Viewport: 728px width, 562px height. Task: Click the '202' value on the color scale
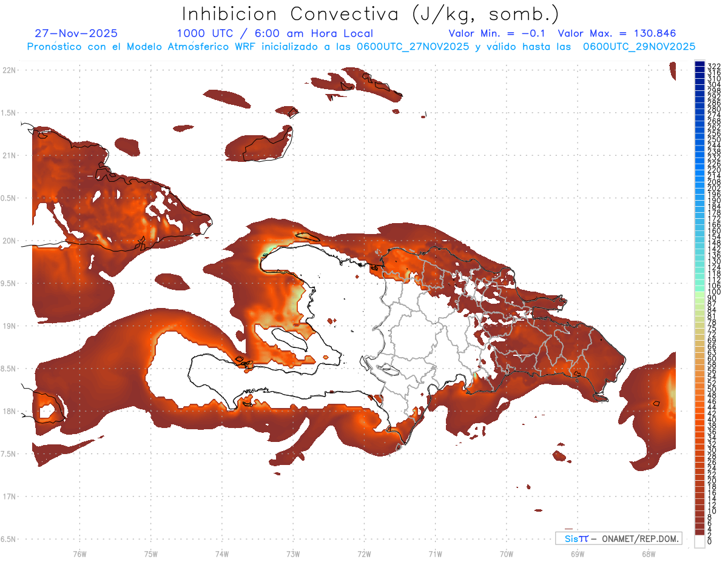click(714, 188)
